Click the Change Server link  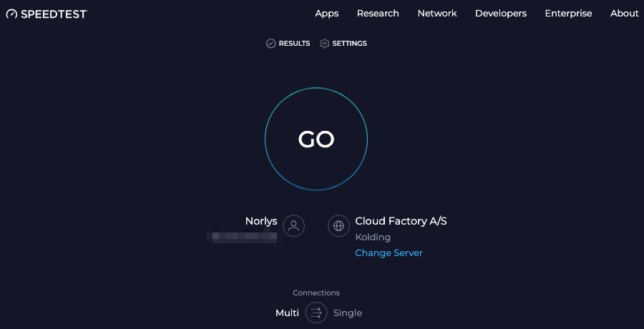(x=389, y=253)
